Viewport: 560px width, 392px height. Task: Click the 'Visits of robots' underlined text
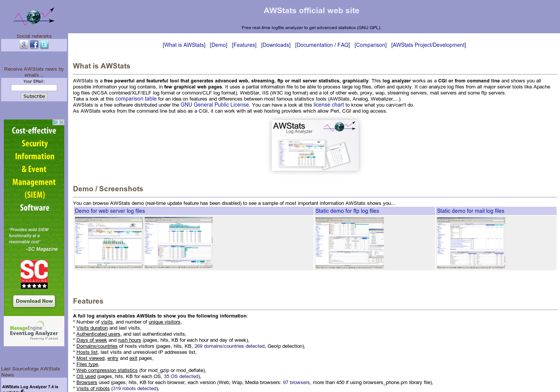coord(93,389)
